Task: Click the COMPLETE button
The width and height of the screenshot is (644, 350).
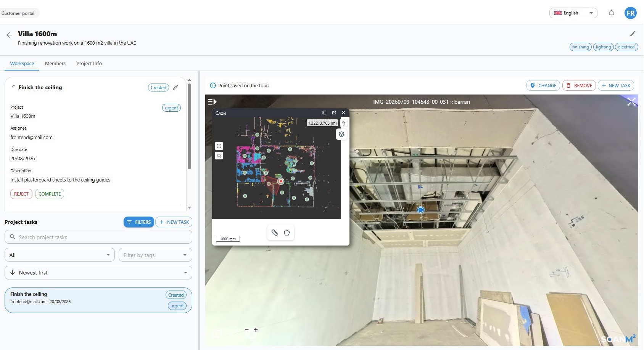Action: 50,194
